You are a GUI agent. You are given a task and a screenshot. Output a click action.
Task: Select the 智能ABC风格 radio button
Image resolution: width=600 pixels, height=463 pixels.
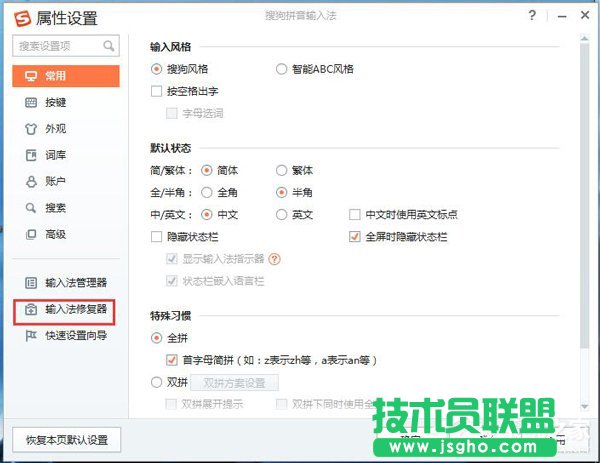(281, 69)
